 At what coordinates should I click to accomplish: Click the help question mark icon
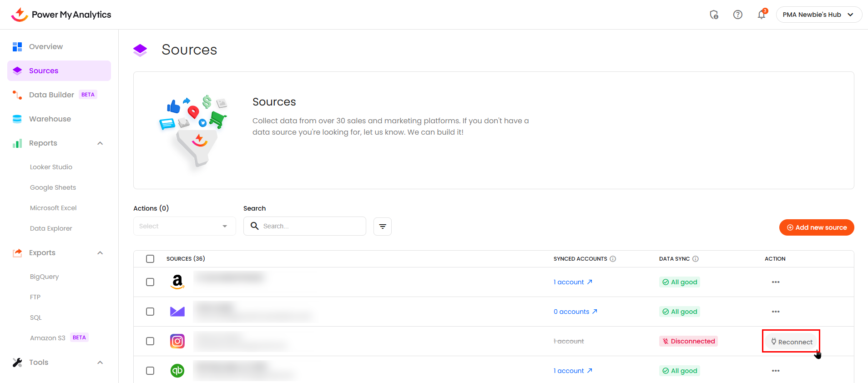(737, 15)
